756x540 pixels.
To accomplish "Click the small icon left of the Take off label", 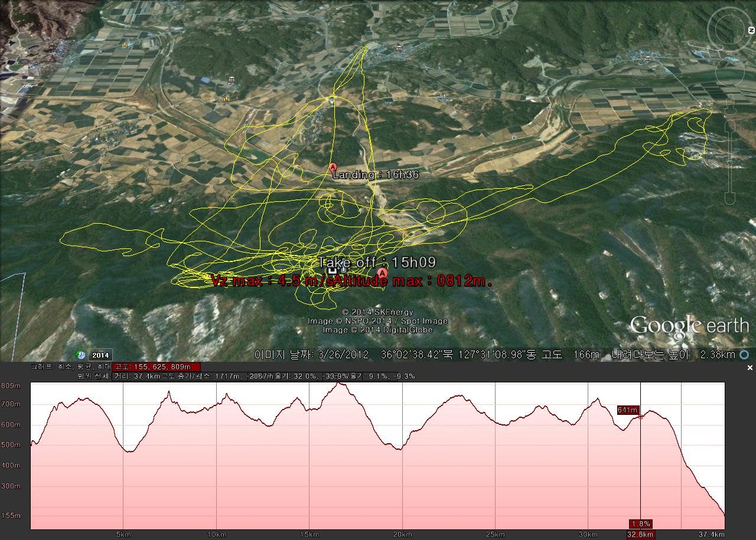I will tap(331, 270).
